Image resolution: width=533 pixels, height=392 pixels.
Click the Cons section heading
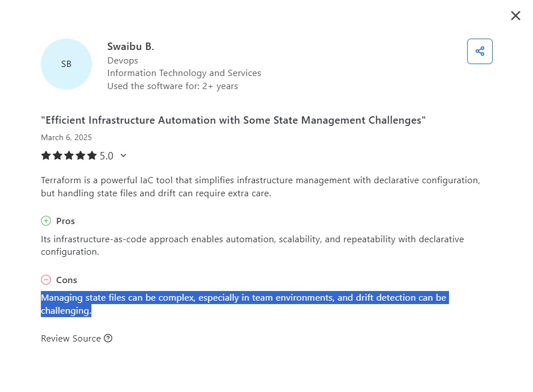click(66, 280)
